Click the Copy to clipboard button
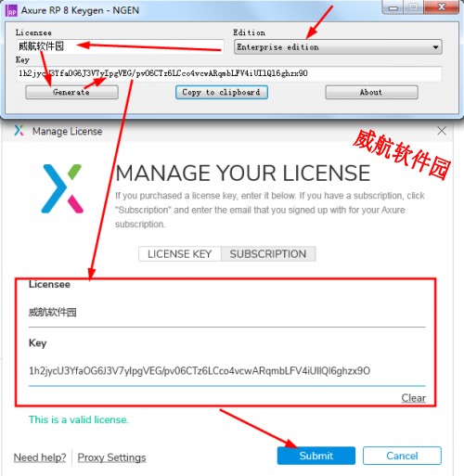464x476 pixels. pyautogui.click(x=222, y=92)
